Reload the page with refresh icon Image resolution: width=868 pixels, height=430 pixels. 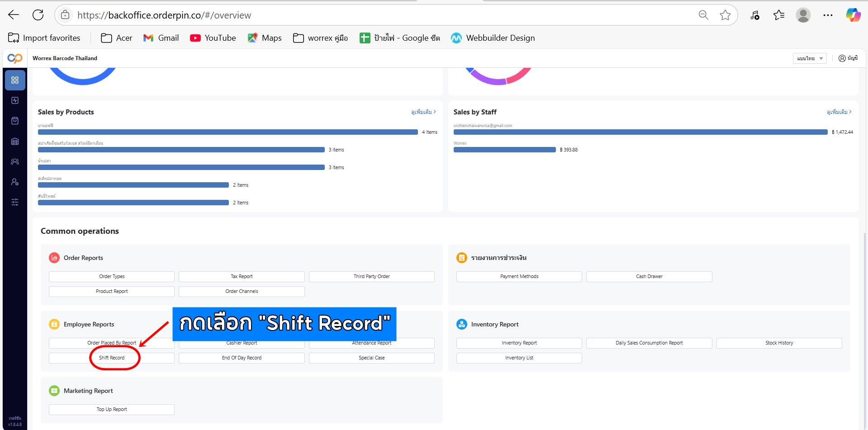coord(38,15)
